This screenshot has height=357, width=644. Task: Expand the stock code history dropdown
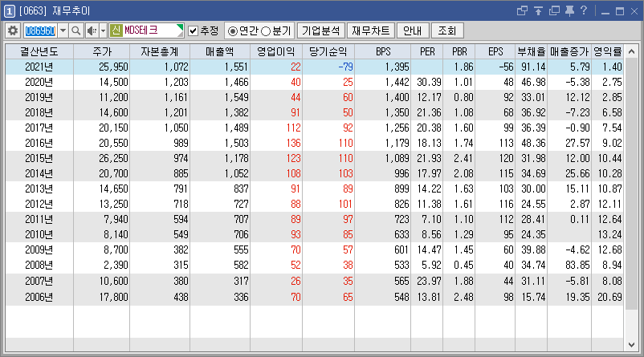point(63,30)
